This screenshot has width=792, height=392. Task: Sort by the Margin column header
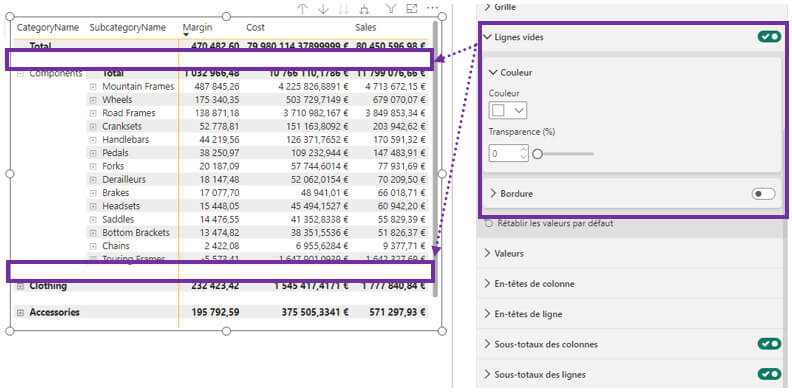coord(197,28)
